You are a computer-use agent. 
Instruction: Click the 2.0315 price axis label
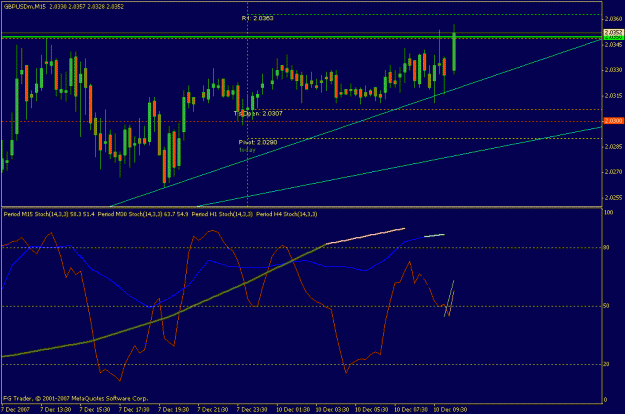(613, 96)
